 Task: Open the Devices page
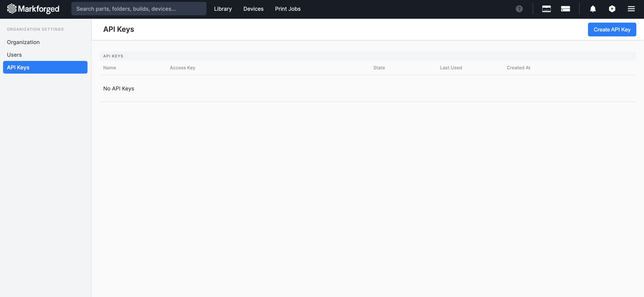tap(253, 9)
